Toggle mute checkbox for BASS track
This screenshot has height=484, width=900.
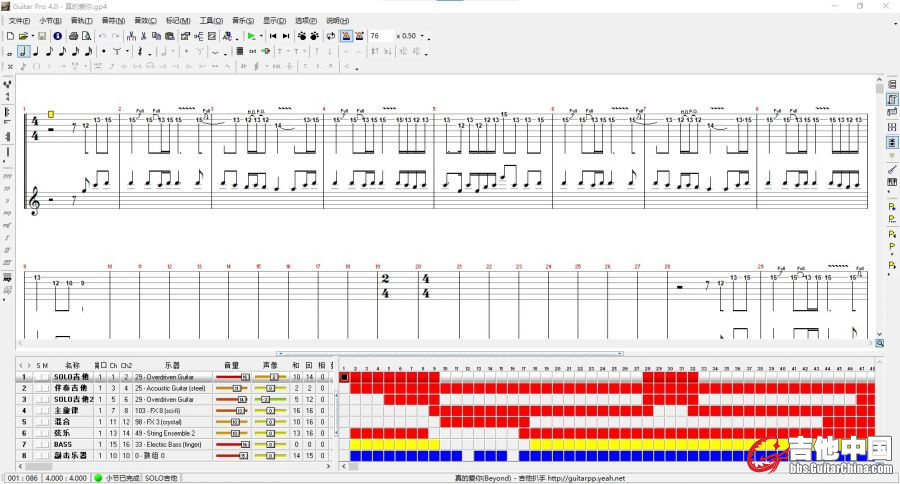tap(45, 444)
